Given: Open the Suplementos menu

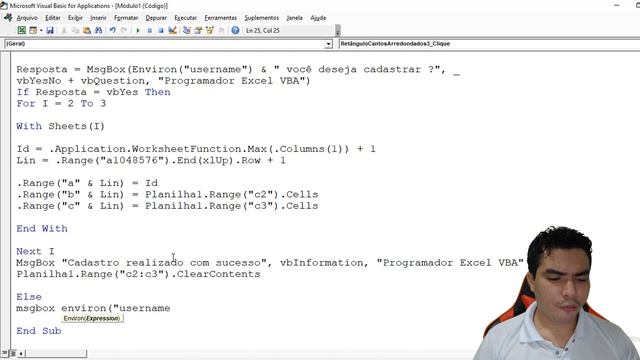Looking at the screenshot, I should [x=262, y=18].
